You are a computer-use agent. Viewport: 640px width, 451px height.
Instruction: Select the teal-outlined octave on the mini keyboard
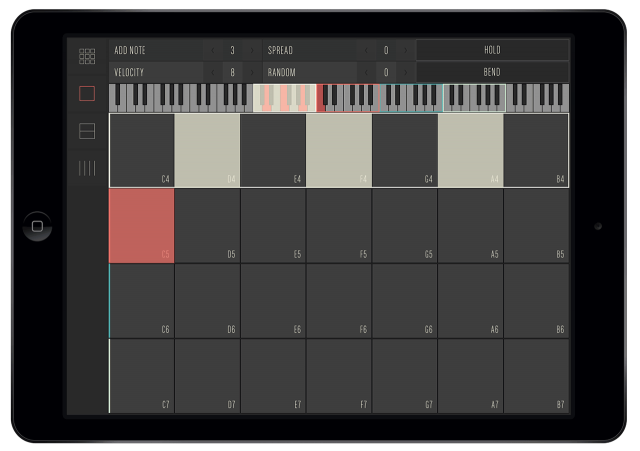(x=411, y=98)
